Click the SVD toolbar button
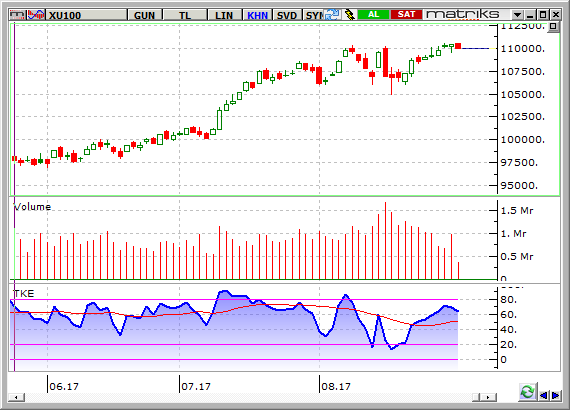Screen dimensions: 570x410 tap(287, 15)
